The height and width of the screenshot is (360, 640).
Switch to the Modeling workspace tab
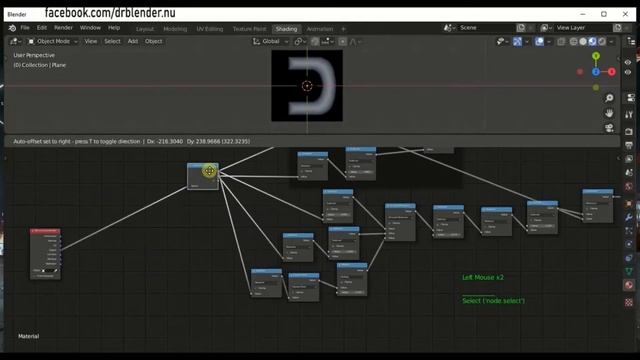click(x=175, y=29)
